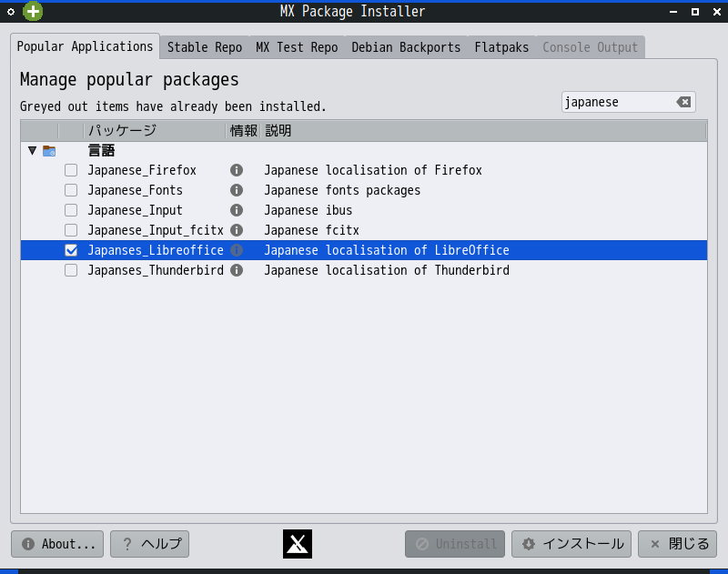Go to the Flatpaks tab
Viewport: 728px width, 574px height.
point(501,47)
